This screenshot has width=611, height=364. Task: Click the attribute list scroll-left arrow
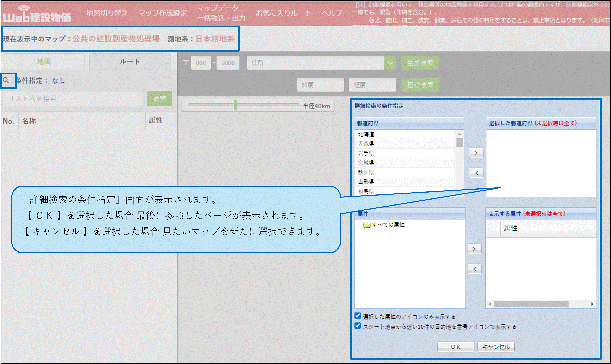(x=490, y=304)
